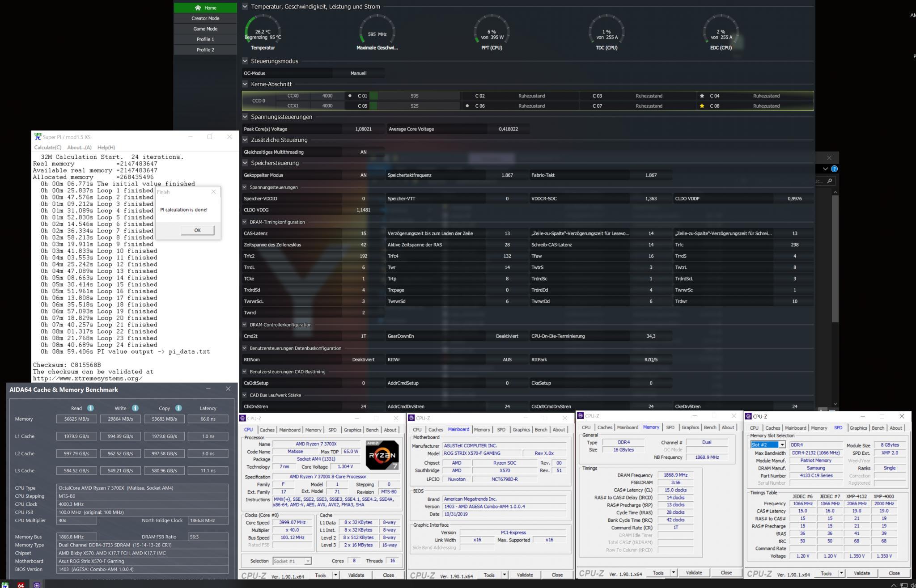Switch to Game Mode in Ryzen Master

(205, 29)
